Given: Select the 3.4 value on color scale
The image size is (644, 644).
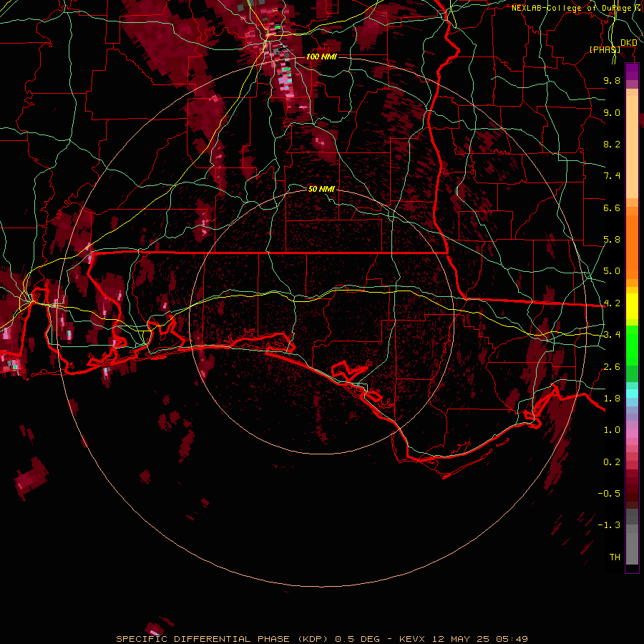Looking at the screenshot, I should 612,335.
